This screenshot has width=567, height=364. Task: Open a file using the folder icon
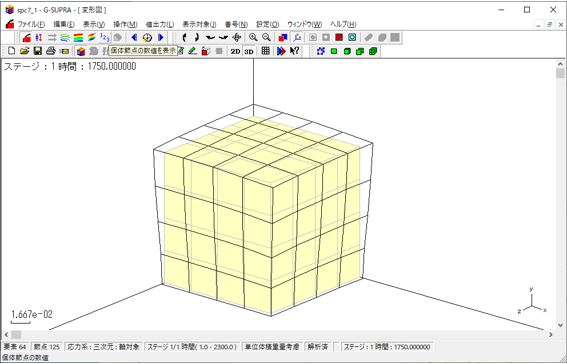24,51
